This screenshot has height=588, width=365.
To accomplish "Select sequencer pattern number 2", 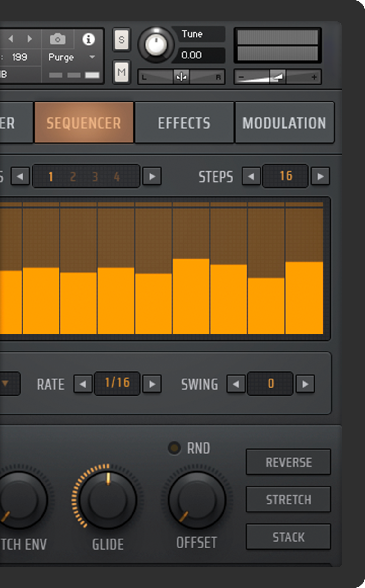I will pos(73,176).
